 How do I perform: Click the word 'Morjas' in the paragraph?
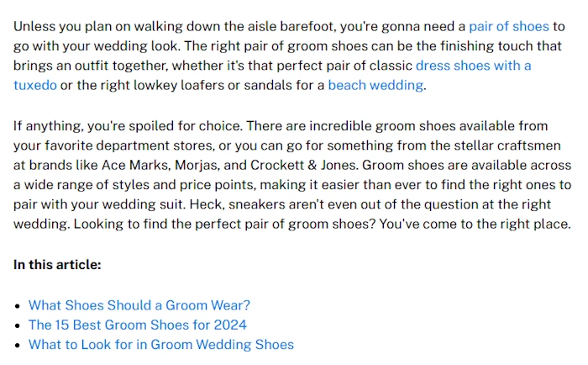coord(197,165)
